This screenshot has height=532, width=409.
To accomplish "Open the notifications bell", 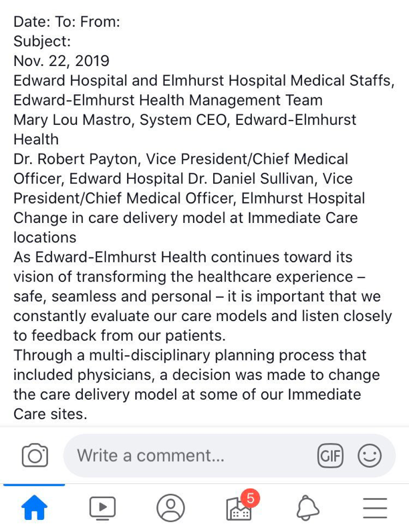I will pyautogui.click(x=307, y=508).
